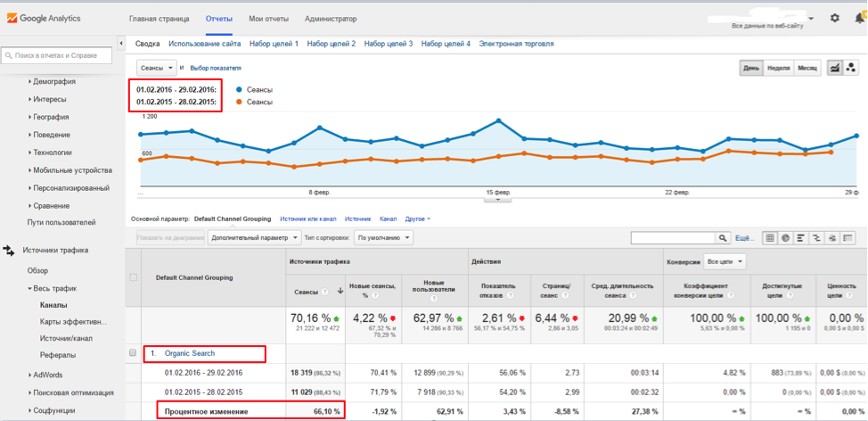The height and width of the screenshot is (421, 868).
Task: Click help icon for Показатель отказов
Action: point(512,295)
